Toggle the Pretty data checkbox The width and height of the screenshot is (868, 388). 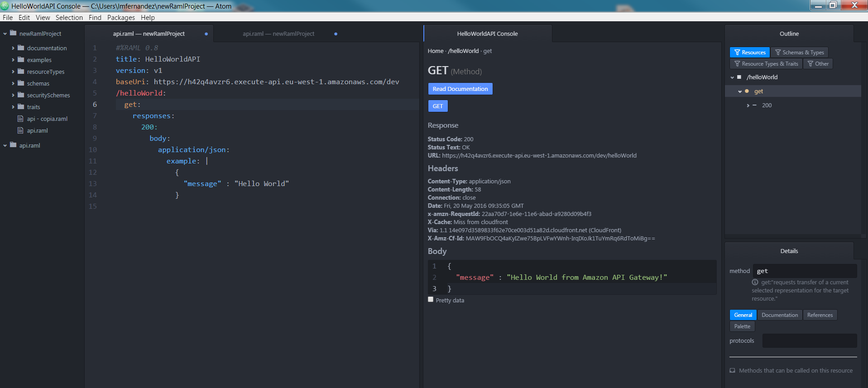(x=431, y=299)
